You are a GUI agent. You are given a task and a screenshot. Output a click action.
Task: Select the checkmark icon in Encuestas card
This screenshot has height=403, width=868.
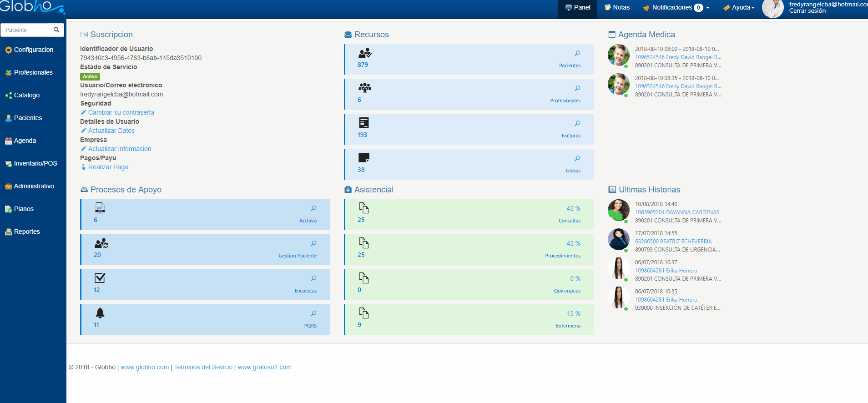click(x=100, y=278)
